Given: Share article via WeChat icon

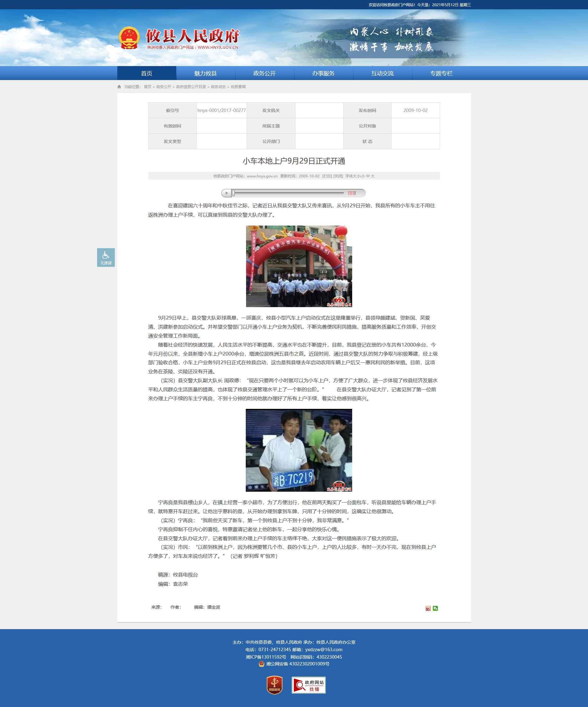Looking at the screenshot, I should pyautogui.click(x=435, y=608).
